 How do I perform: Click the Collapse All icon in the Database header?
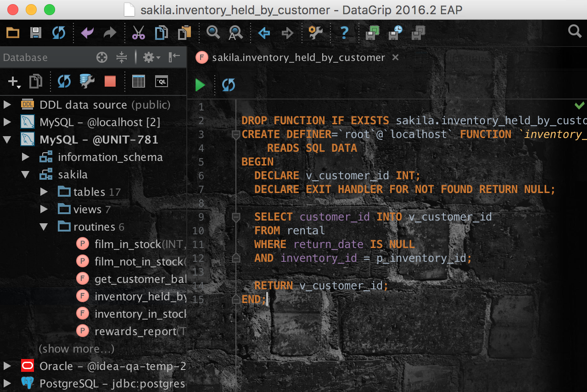coord(122,57)
